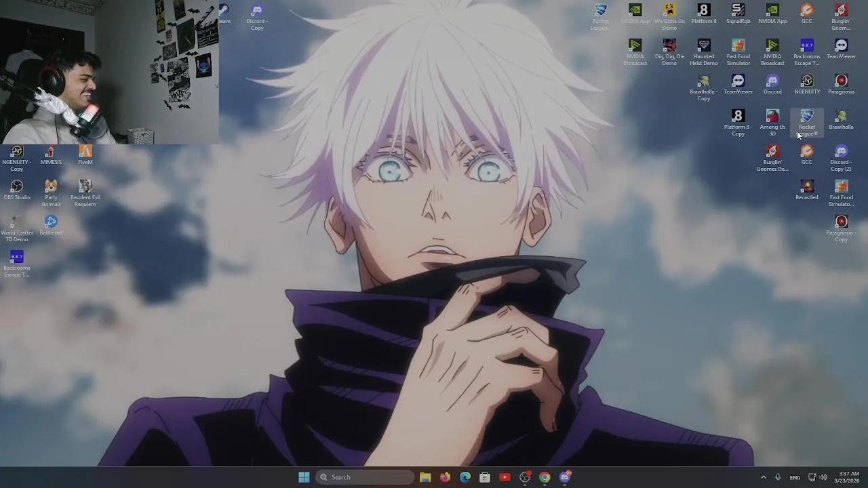
Task: Select the Haunted Heist Demo shortcut
Action: coord(703,52)
